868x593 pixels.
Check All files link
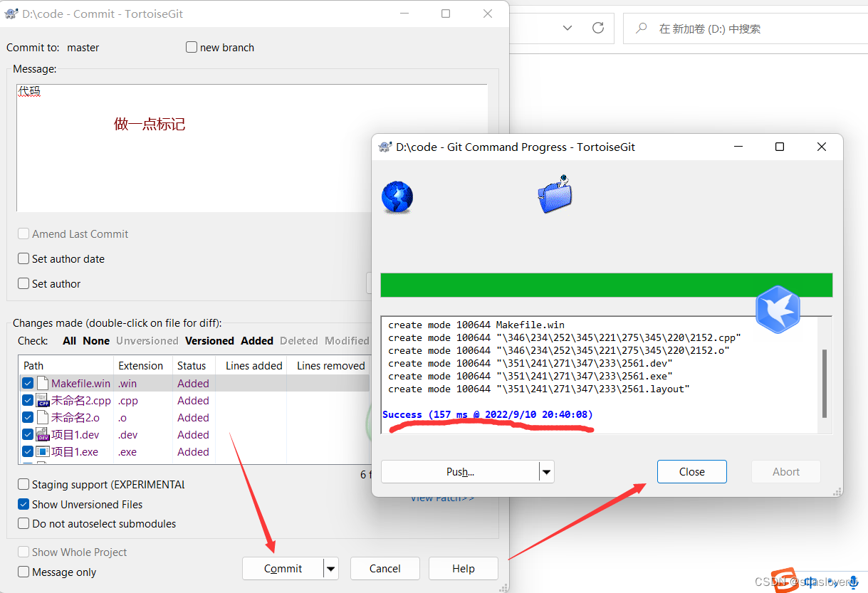pos(69,341)
